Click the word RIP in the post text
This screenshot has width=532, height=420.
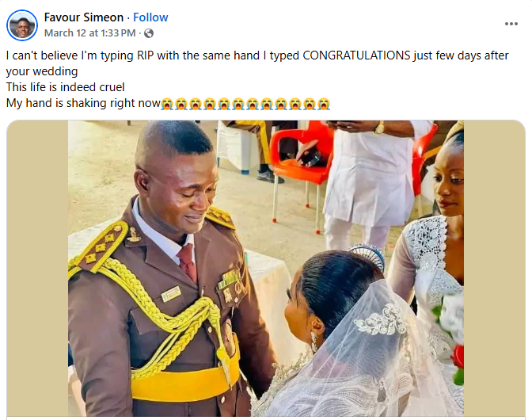click(x=150, y=56)
